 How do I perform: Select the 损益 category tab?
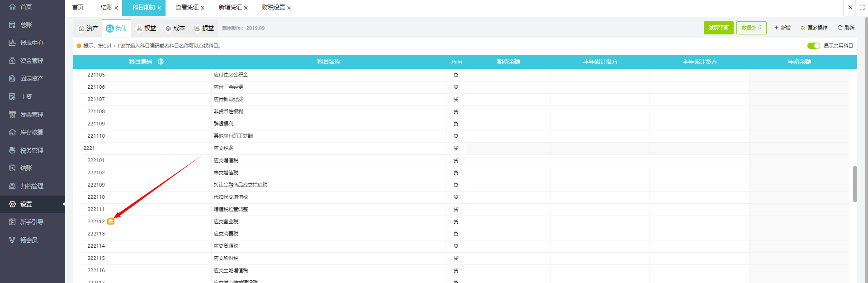204,28
